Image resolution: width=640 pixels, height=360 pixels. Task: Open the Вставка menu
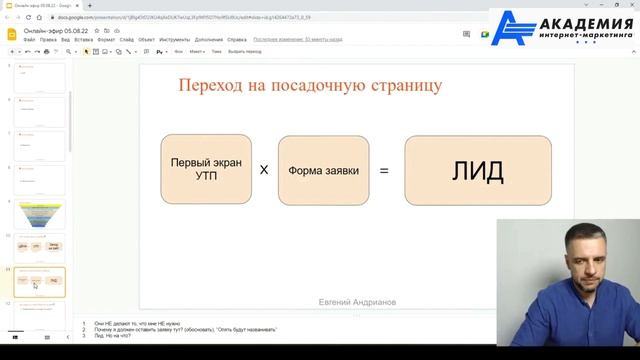point(84,40)
